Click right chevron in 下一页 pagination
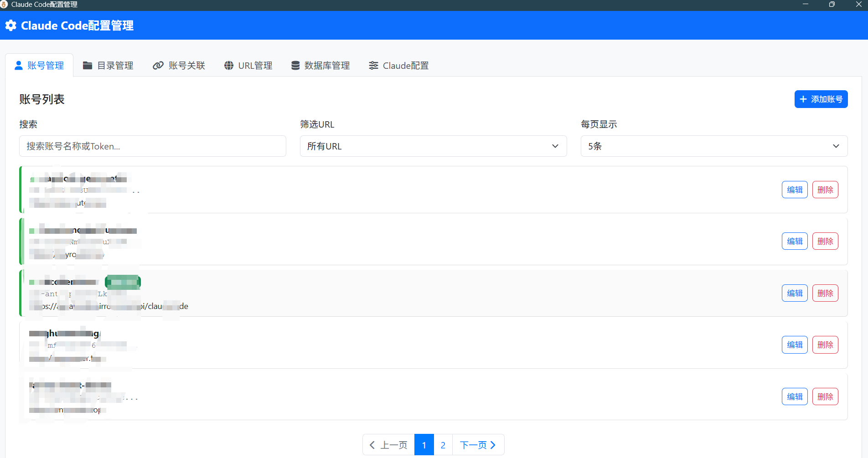This screenshot has width=868, height=458. tap(493, 445)
